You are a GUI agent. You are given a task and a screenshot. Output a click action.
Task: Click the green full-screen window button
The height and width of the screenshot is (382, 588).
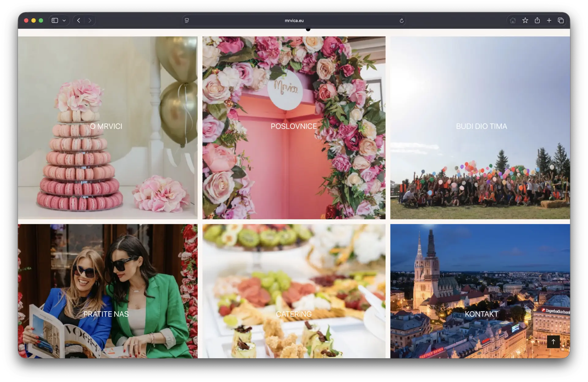point(41,21)
